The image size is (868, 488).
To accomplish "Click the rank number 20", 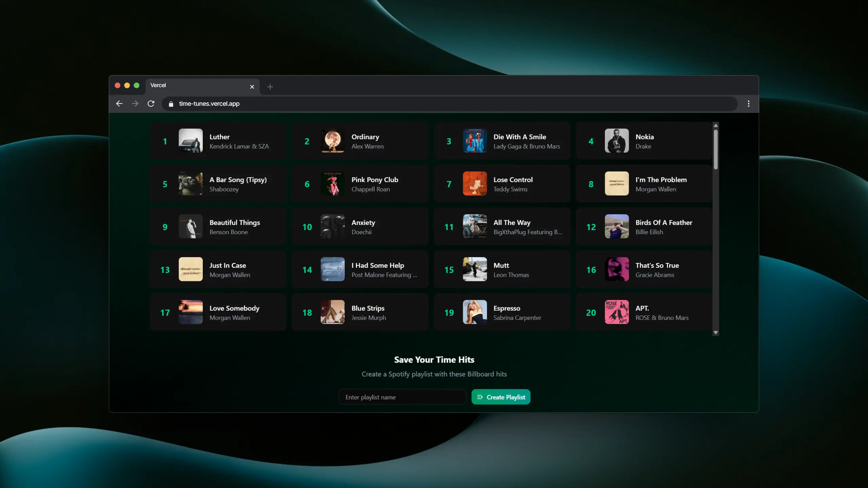I will click(x=591, y=313).
